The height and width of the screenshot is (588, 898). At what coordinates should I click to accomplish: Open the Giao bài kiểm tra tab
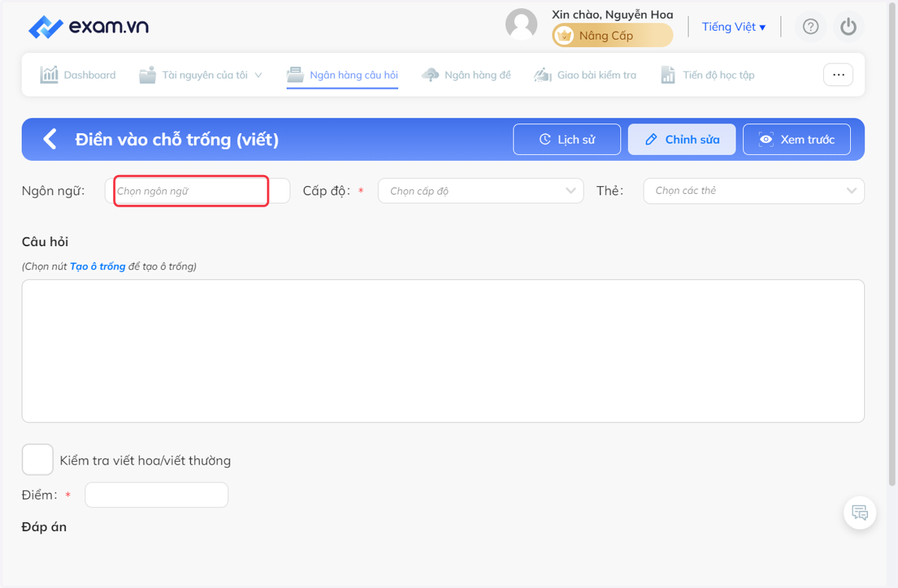585,75
